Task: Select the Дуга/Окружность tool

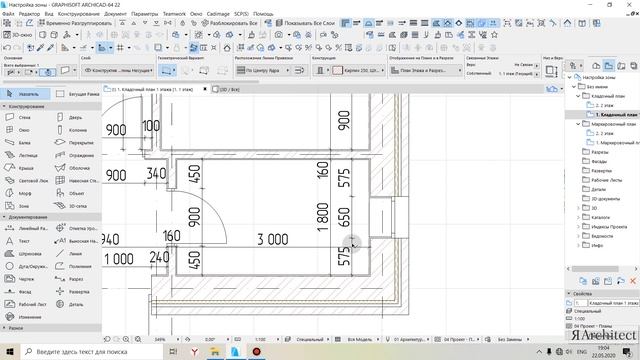Action: point(26,266)
